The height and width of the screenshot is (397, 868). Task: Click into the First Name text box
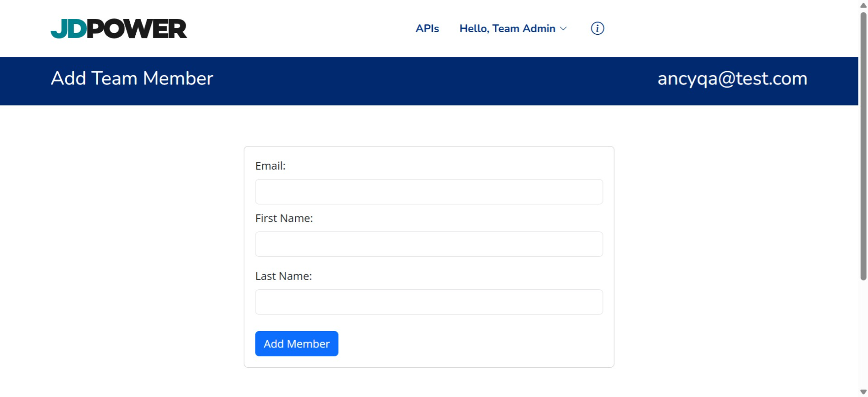pyautogui.click(x=429, y=244)
